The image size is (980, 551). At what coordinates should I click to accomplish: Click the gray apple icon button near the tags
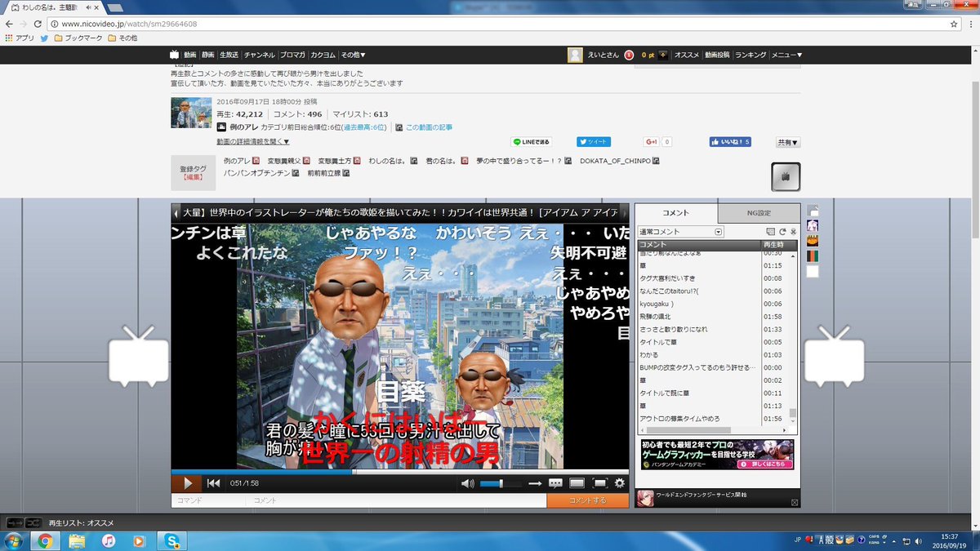point(786,176)
